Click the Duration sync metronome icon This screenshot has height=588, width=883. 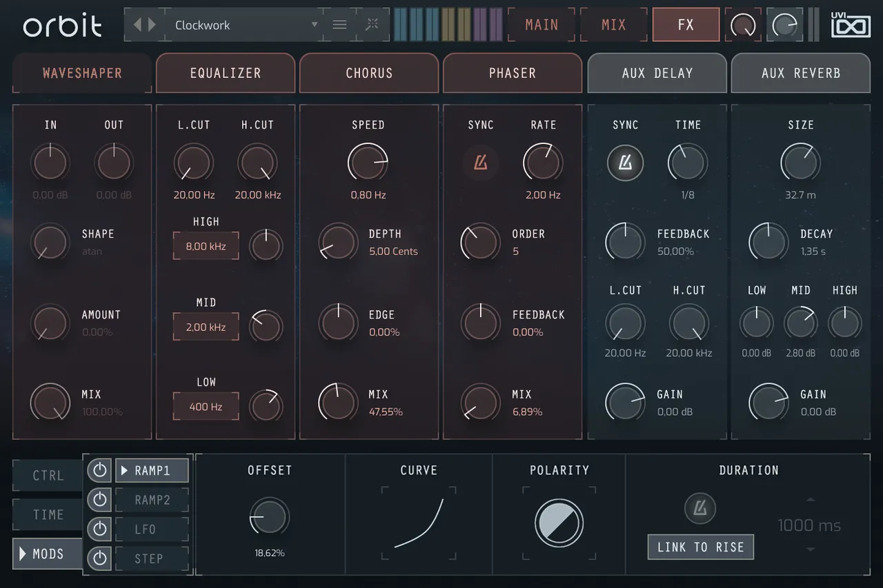tap(700, 509)
